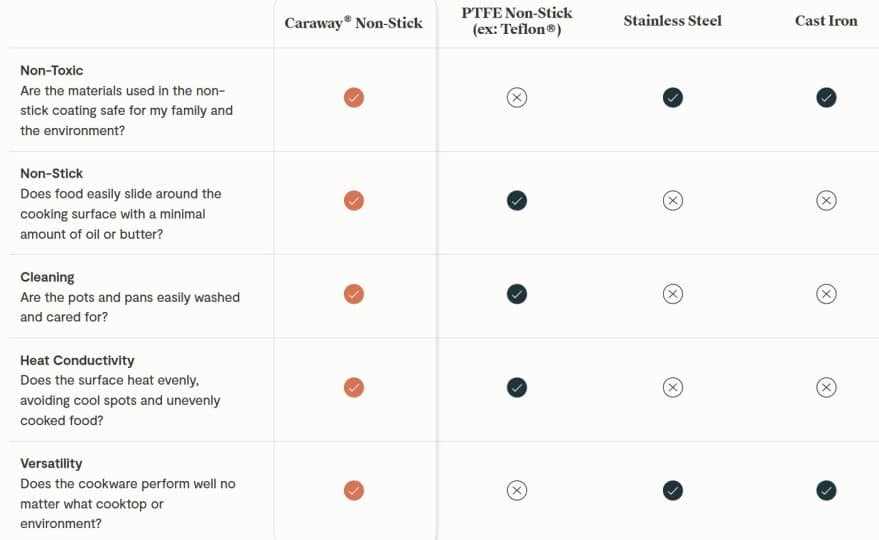Click PTFE's X mark in Versatility row
Screen dimensions: 879x540
[516, 490]
